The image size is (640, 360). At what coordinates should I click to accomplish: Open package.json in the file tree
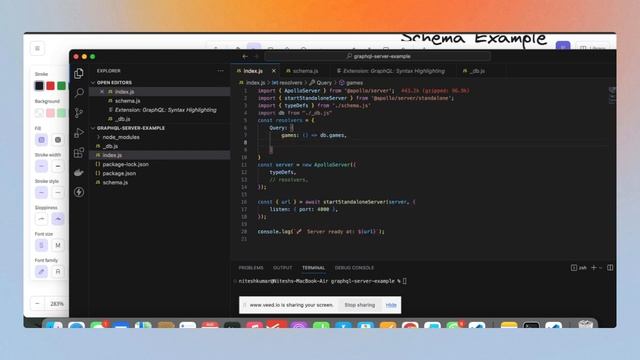pos(159,173)
